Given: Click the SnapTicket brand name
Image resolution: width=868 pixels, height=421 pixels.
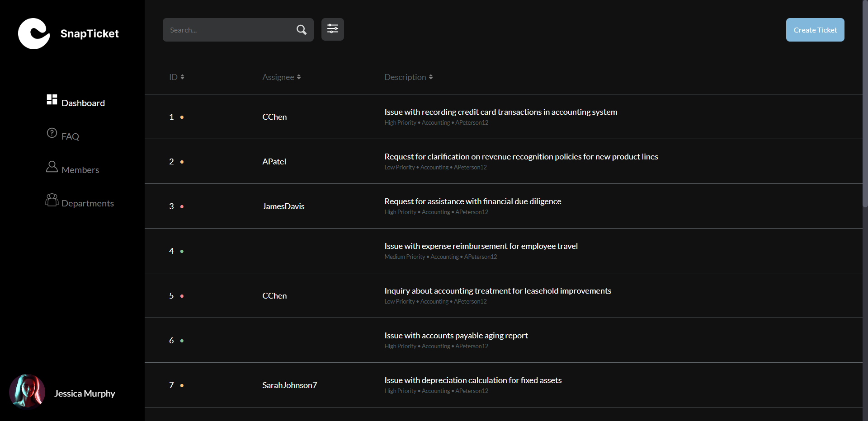Looking at the screenshot, I should pyautogui.click(x=90, y=33).
